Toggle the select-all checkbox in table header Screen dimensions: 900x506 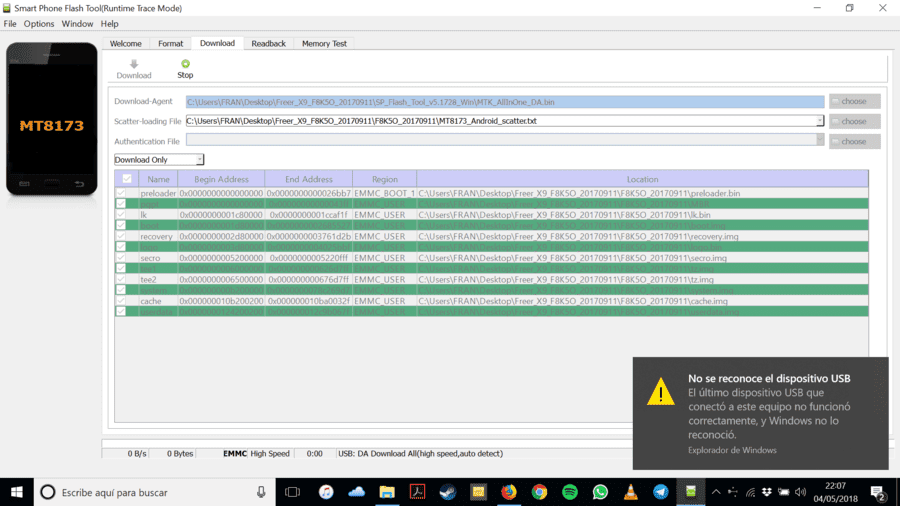point(127,178)
